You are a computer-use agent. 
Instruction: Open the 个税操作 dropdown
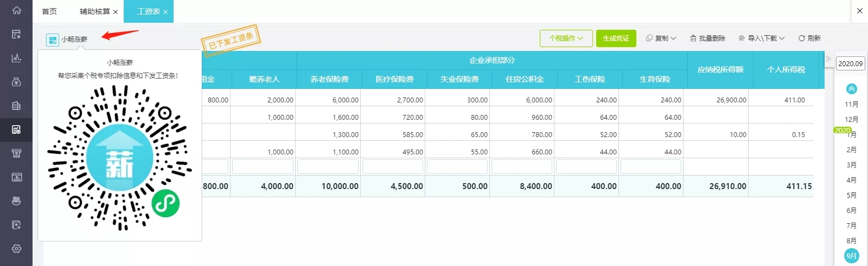click(x=566, y=38)
